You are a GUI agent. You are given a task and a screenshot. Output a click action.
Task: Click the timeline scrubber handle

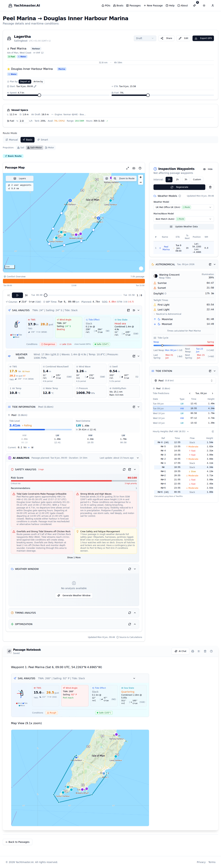pos(46,295)
